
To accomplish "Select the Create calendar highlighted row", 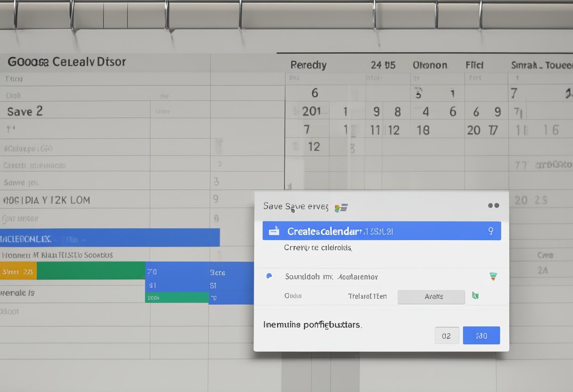I will (x=382, y=231).
